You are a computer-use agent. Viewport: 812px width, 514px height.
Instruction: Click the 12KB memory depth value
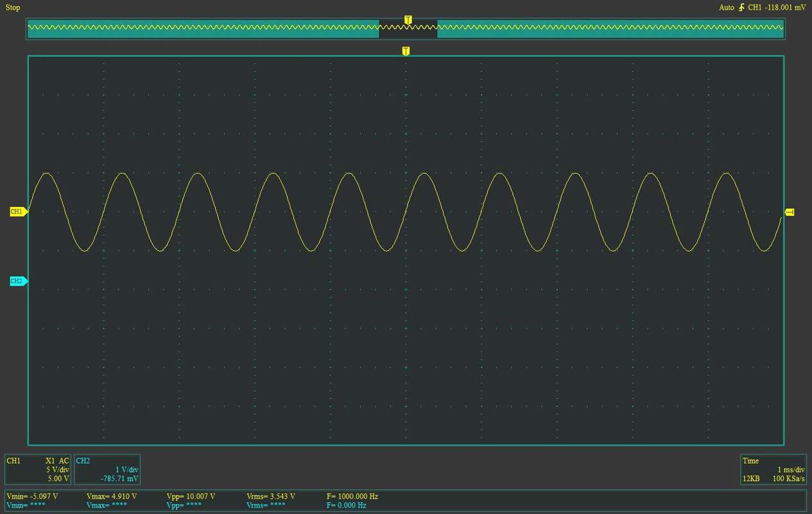[752, 479]
